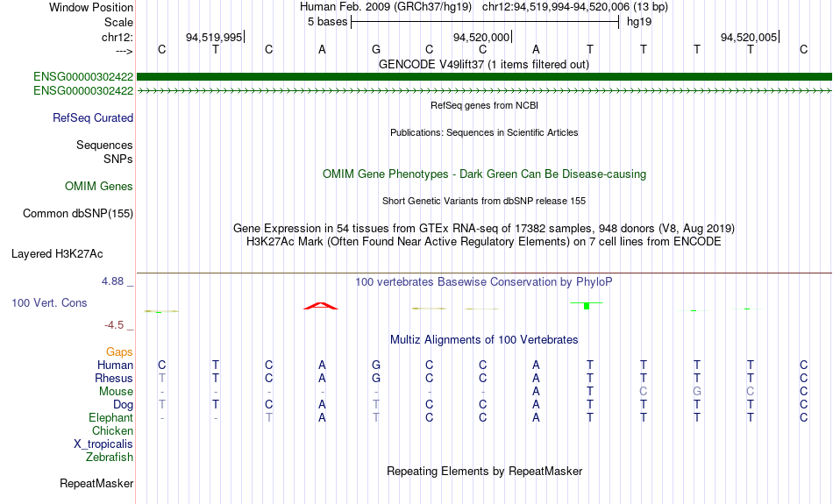Select the Mouse species label

116,392
